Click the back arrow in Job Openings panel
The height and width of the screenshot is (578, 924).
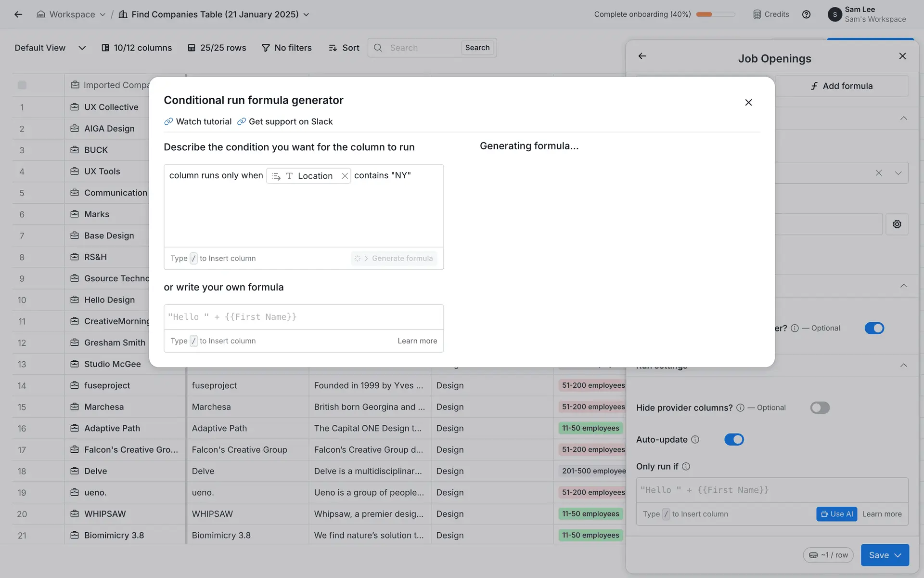click(642, 56)
